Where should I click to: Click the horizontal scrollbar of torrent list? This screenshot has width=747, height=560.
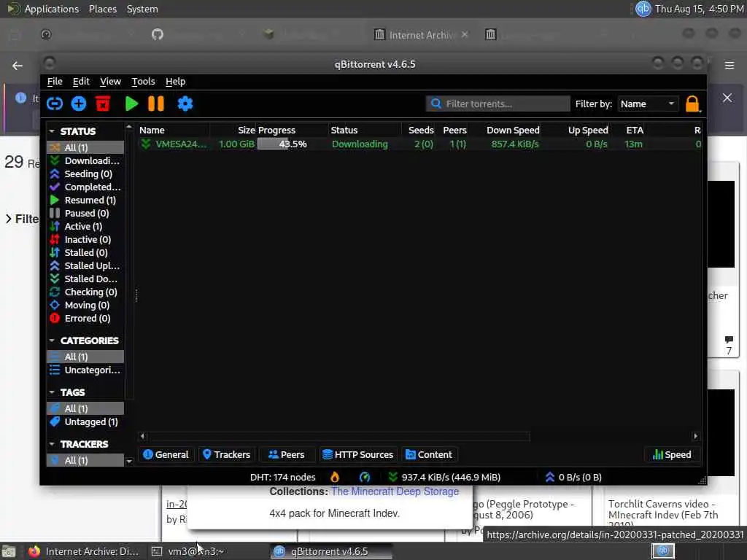tap(338, 436)
